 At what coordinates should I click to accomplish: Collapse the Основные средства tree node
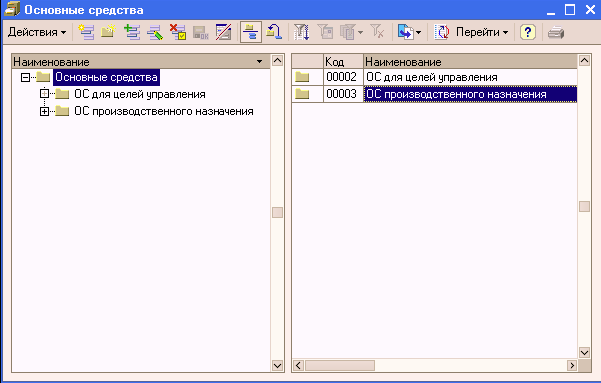(x=25, y=77)
